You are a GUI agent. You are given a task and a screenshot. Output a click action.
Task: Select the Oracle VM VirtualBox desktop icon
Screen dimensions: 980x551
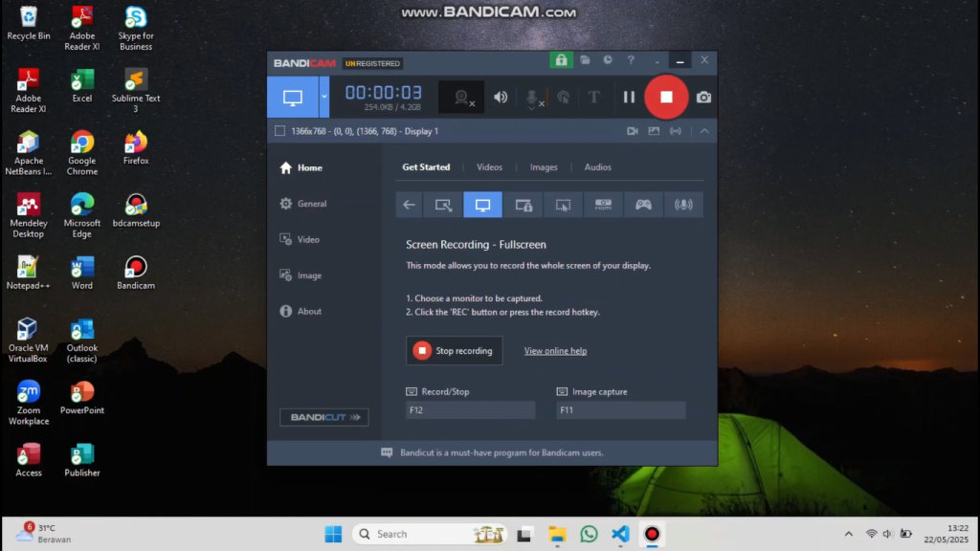point(28,341)
